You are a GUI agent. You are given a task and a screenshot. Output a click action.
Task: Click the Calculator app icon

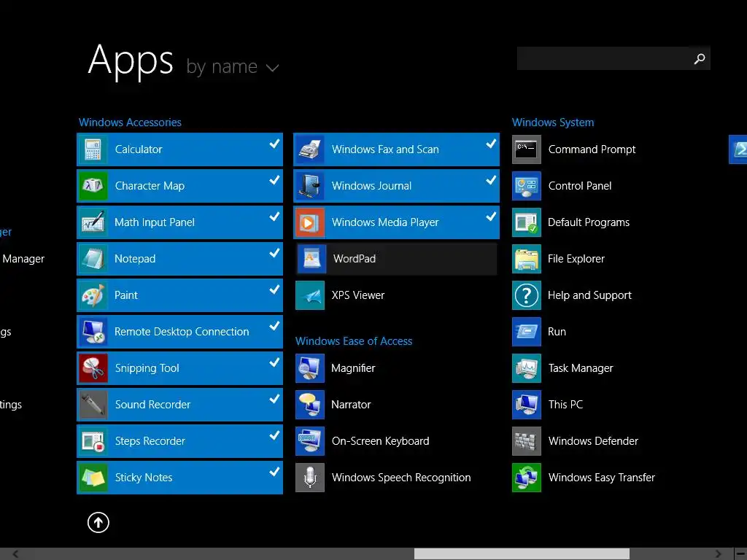tap(93, 149)
